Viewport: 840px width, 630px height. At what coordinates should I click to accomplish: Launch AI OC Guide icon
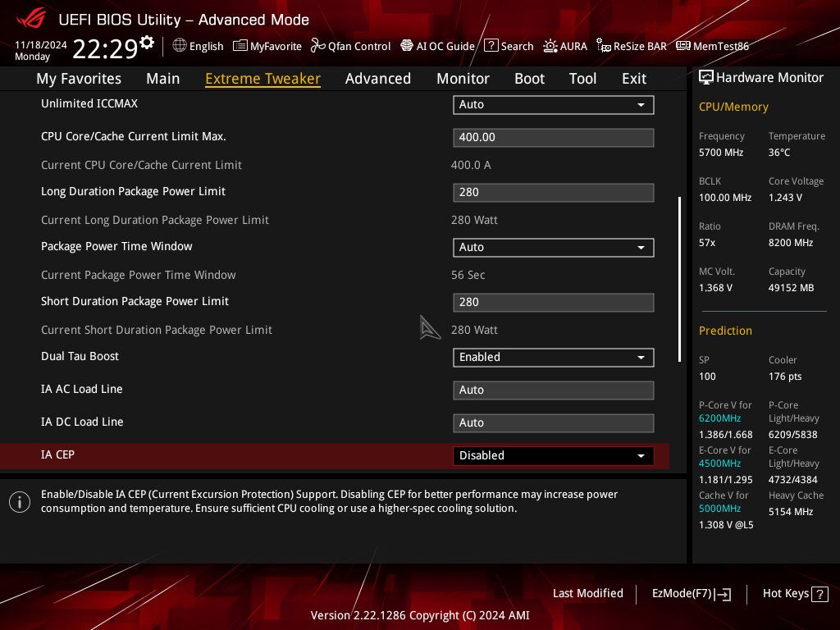pyautogui.click(x=407, y=46)
